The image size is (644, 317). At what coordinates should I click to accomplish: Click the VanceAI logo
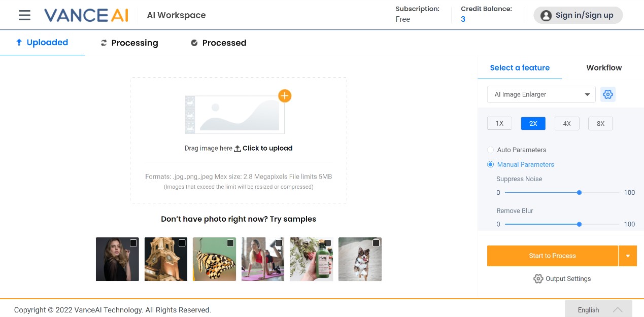tap(86, 15)
